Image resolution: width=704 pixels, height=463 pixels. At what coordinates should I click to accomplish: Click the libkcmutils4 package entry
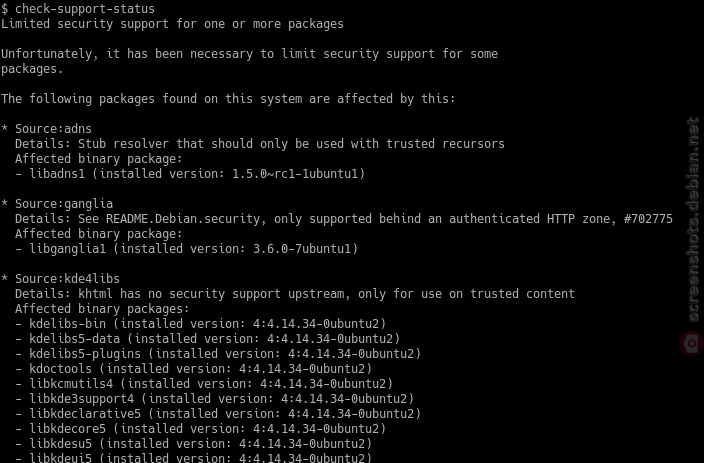click(204, 384)
